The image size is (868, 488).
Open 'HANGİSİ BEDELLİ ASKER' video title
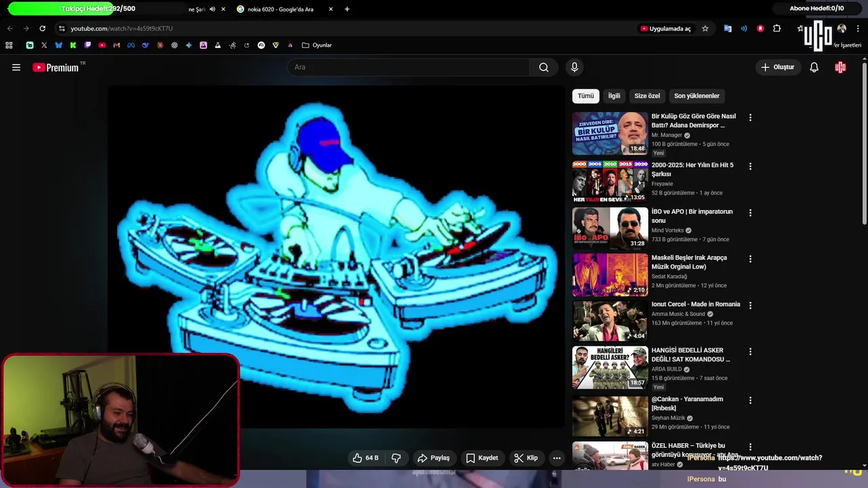tap(691, 354)
